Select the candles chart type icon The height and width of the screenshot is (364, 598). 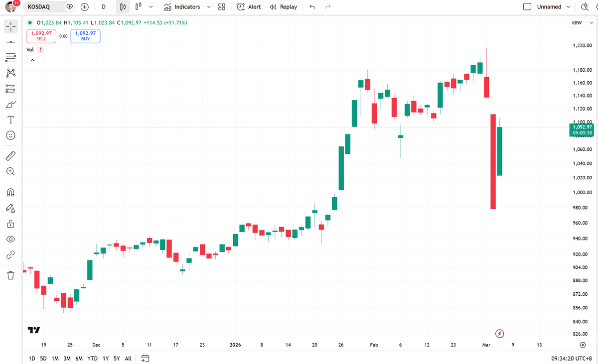(x=123, y=7)
